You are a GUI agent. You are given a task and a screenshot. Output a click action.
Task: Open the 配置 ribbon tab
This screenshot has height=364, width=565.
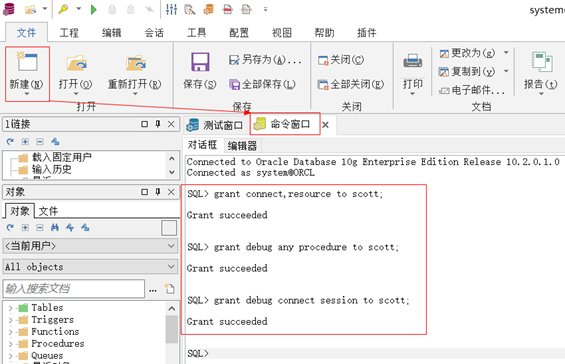[239, 33]
